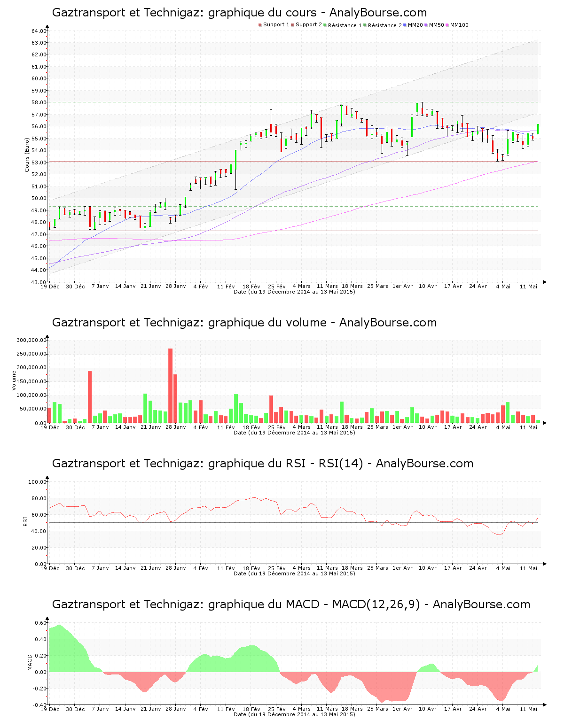
Task: Click the 300,000.00 volume axis value
Action: tap(31, 340)
